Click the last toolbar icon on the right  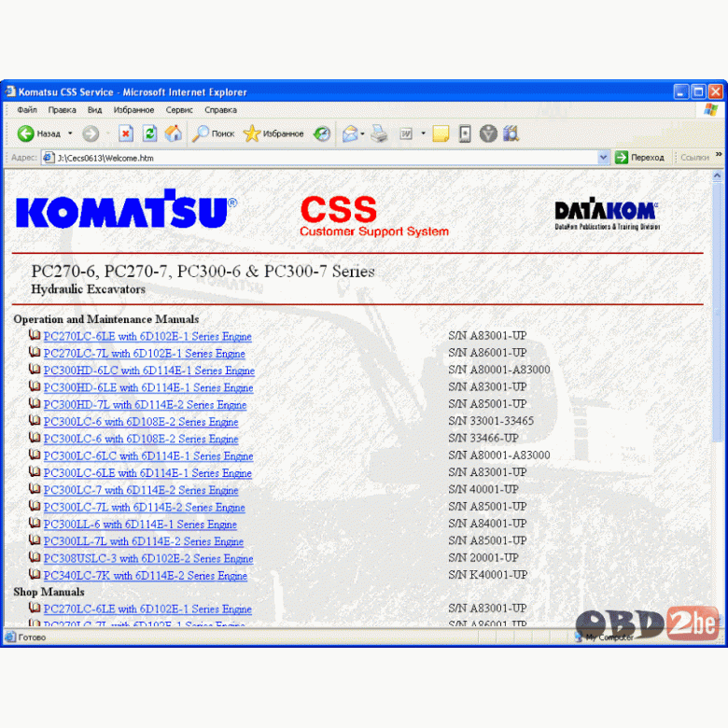point(511,133)
